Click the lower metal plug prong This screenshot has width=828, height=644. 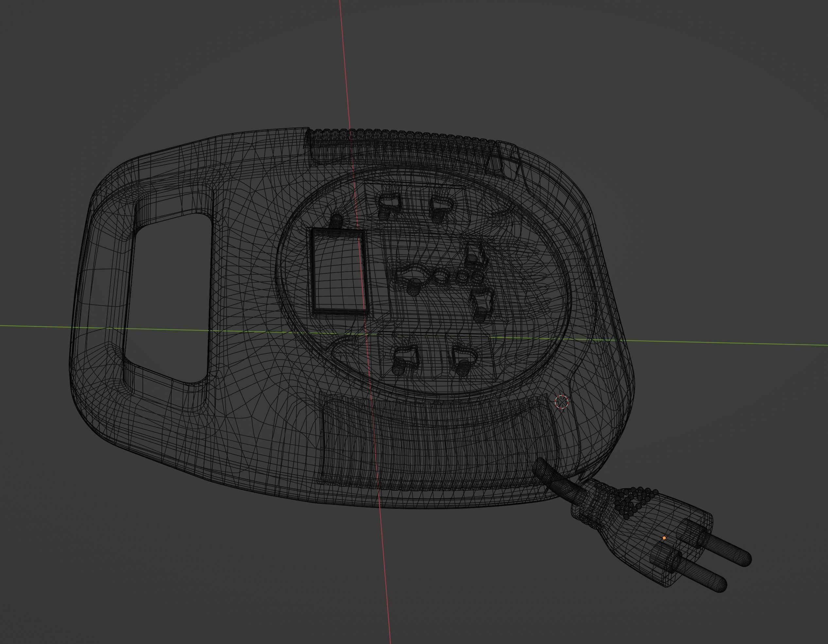(x=704, y=576)
